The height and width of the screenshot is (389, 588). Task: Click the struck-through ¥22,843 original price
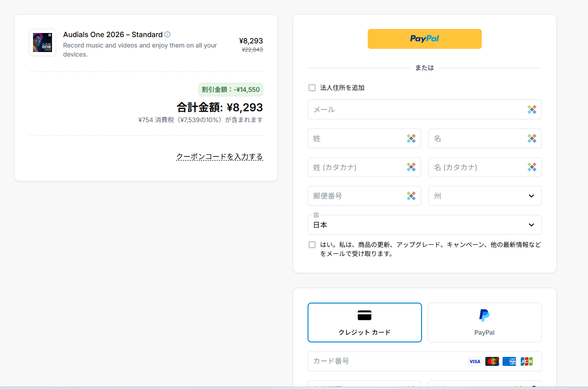coord(252,50)
